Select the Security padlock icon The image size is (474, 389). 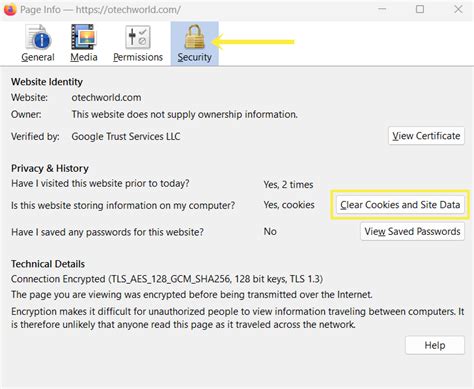[x=194, y=37]
